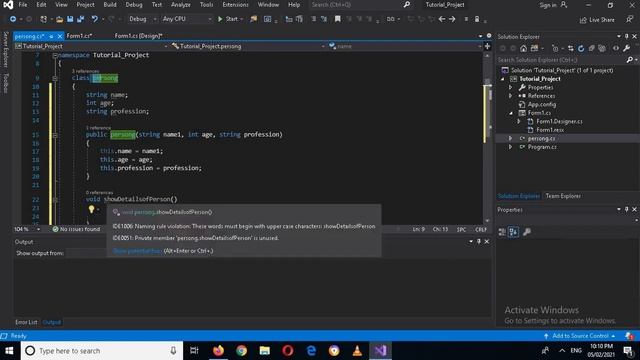Close the persong.cs tab
Screen dimensions: 640x360
click(60, 36)
